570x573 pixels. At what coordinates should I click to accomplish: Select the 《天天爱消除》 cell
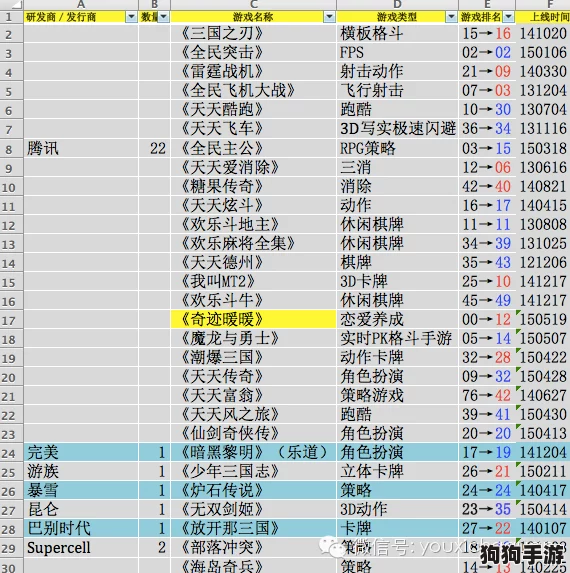pos(254,168)
